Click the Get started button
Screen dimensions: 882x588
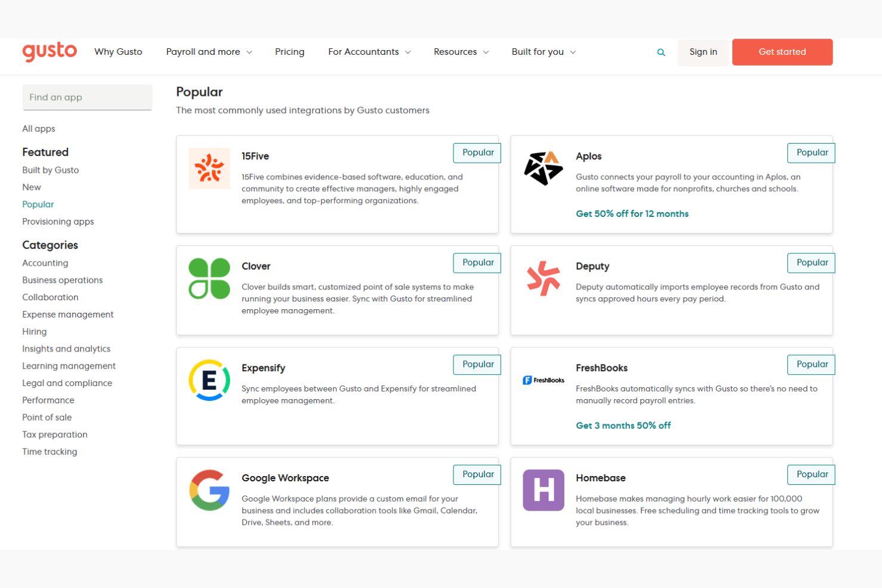click(782, 52)
